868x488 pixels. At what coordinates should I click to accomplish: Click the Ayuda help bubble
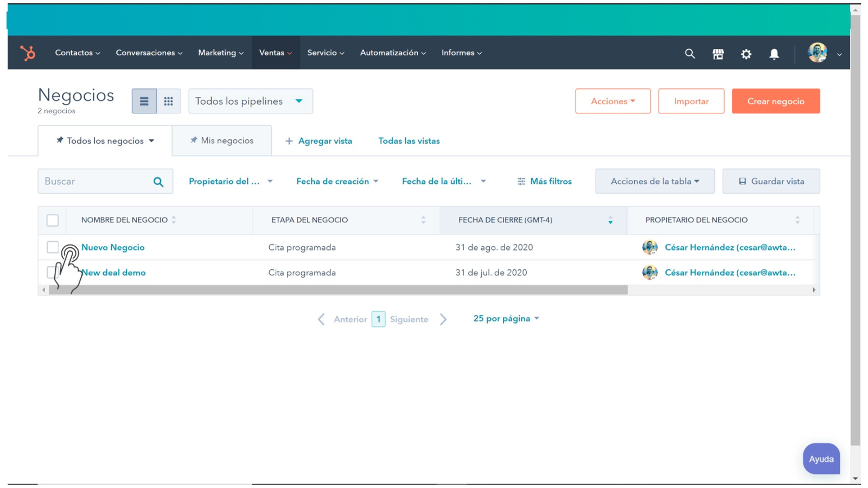(821, 459)
